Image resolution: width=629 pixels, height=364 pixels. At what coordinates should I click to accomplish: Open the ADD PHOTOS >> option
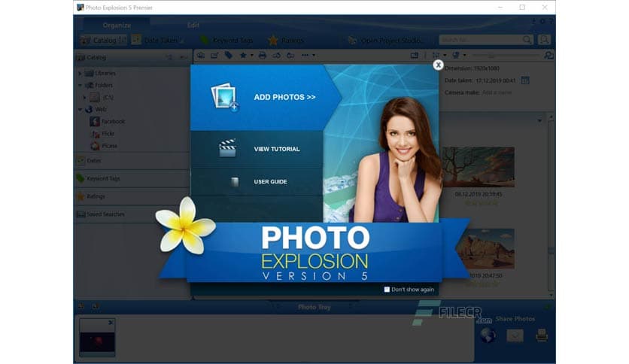[x=284, y=97]
